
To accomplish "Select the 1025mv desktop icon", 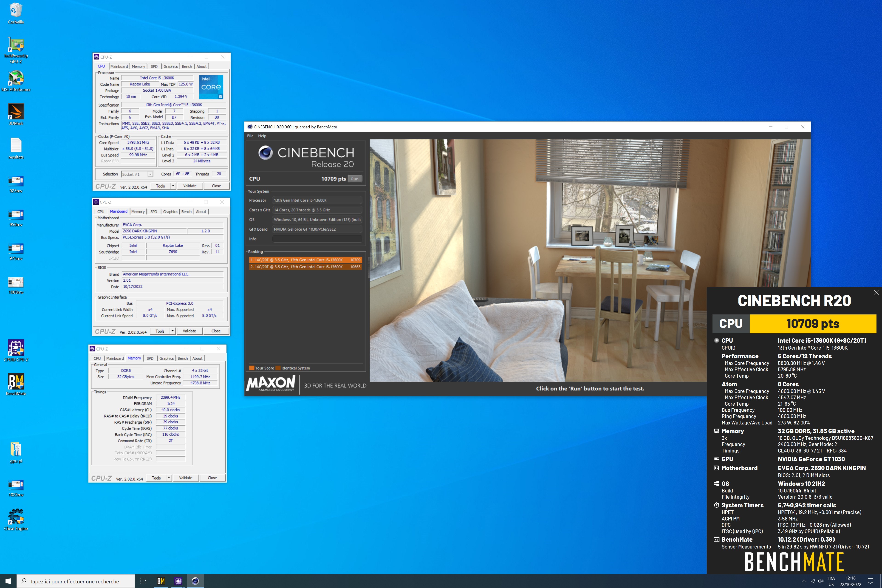I will (16, 487).
